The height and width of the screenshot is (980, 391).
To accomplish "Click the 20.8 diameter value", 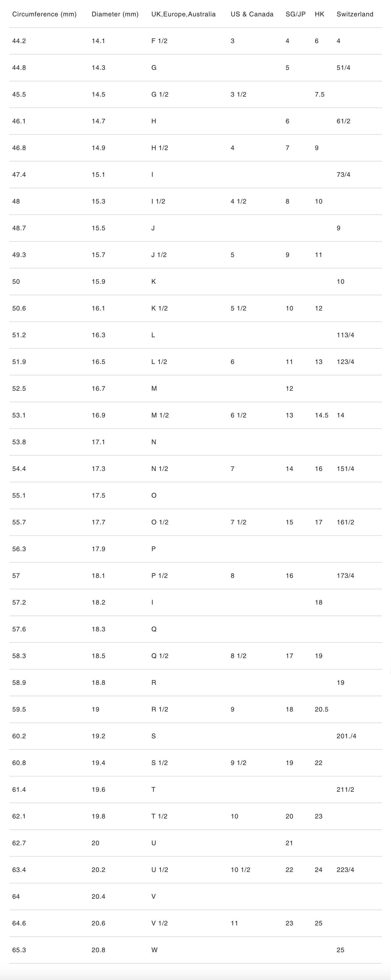I will point(98,950).
